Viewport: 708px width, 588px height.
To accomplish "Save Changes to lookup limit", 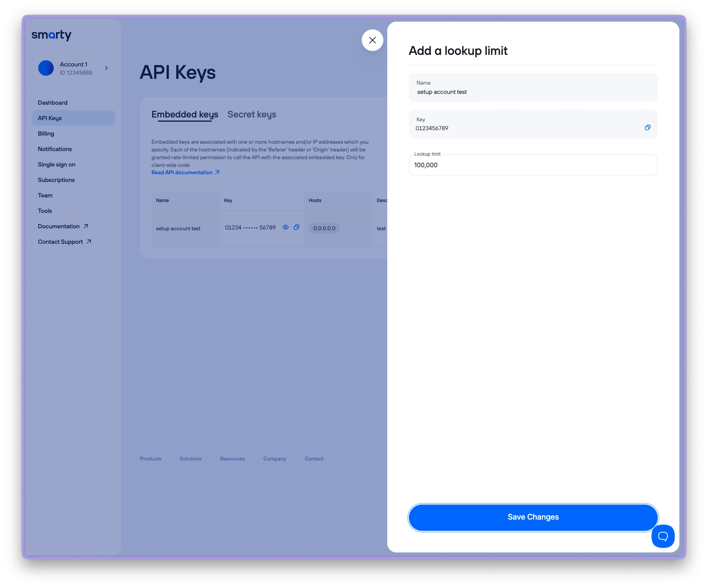I will coord(533,517).
